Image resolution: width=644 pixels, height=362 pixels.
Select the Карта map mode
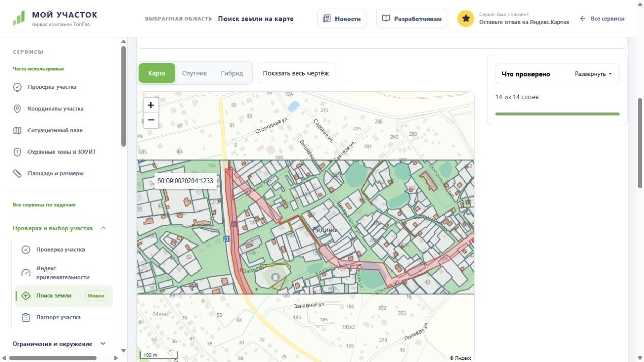pos(157,73)
